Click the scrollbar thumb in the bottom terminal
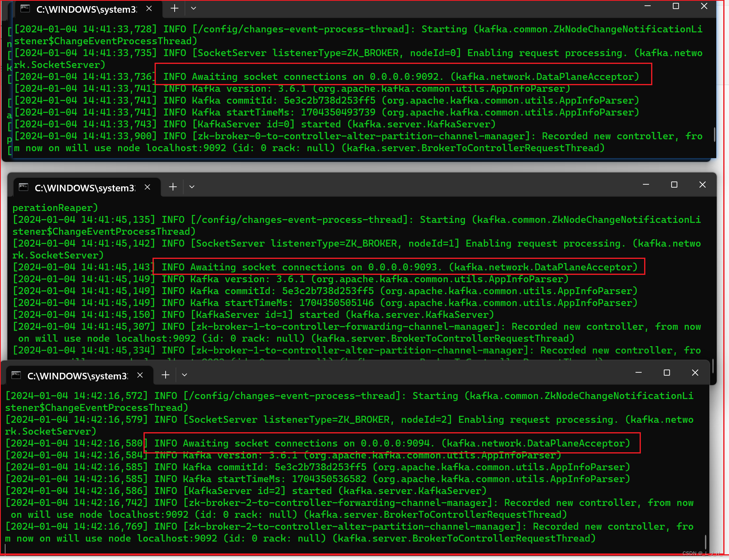The width and height of the screenshot is (729, 560). click(706, 542)
